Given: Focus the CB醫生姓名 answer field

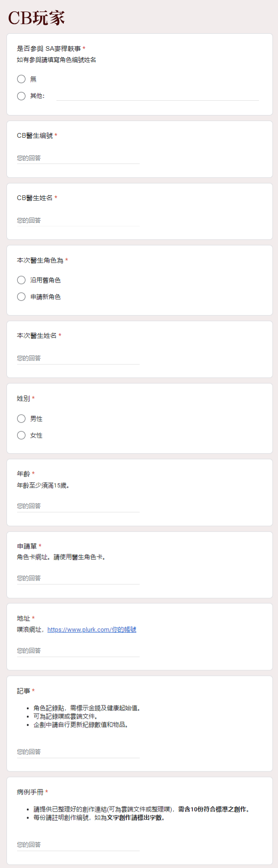Looking at the screenshot, I should [78, 220].
